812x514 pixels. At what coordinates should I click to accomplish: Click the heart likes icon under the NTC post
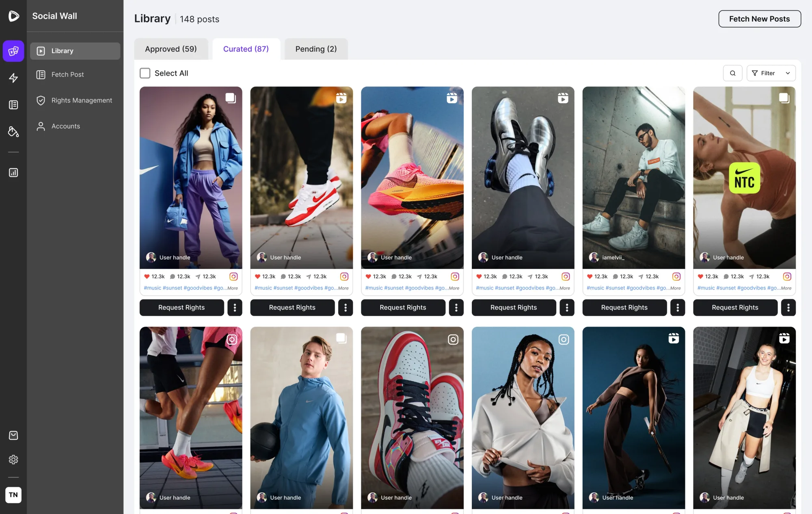700,277
